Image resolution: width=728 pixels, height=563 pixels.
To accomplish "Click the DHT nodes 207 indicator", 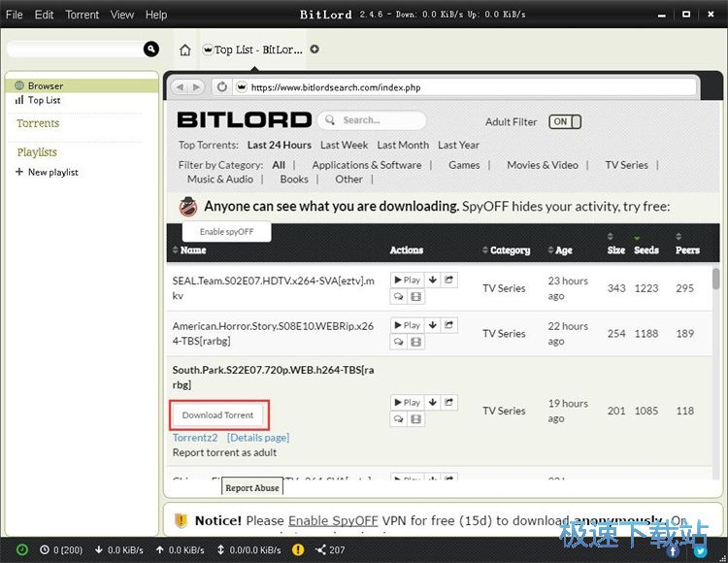I will tap(330, 550).
